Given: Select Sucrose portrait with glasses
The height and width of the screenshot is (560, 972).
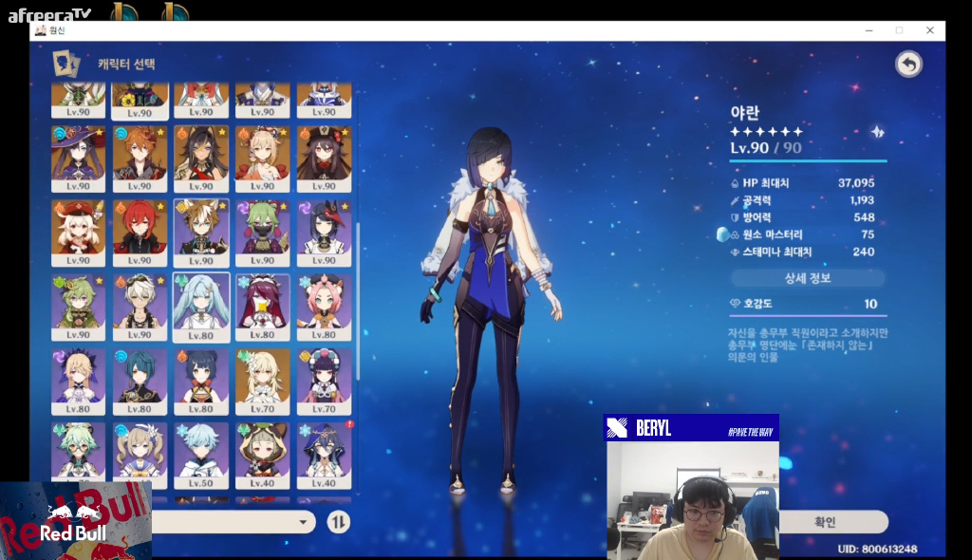Looking at the screenshot, I should click(x=78, y=453).
